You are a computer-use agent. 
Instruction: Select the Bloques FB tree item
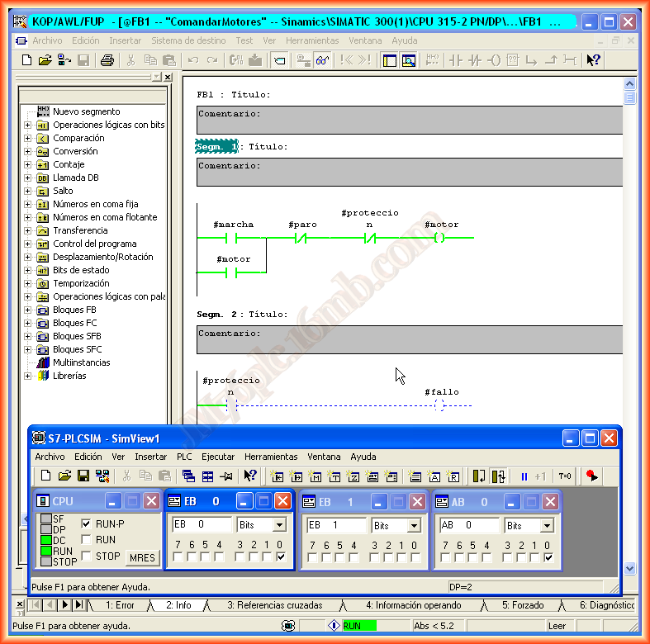pos(74,310)
